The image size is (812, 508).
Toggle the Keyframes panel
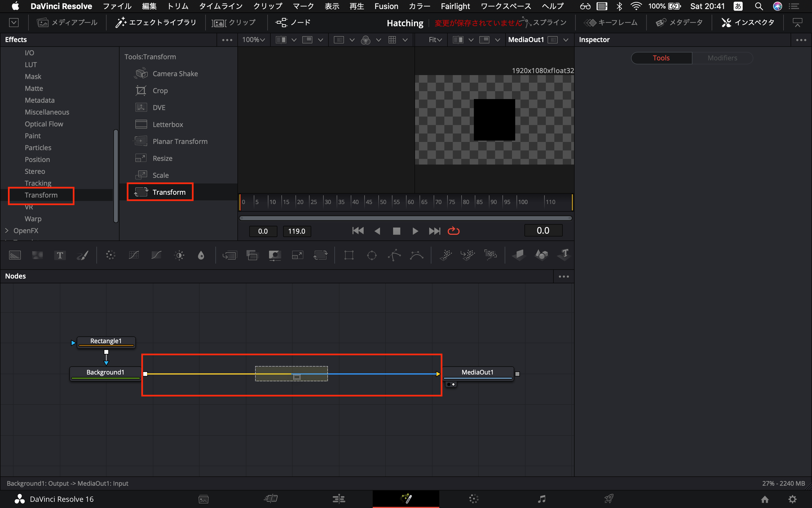pyautogui.click(x=611, y=23)
